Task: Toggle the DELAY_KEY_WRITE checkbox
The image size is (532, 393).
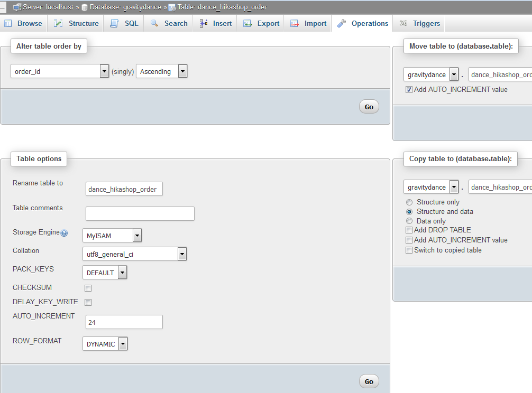Action: click(x=88, y=303)
